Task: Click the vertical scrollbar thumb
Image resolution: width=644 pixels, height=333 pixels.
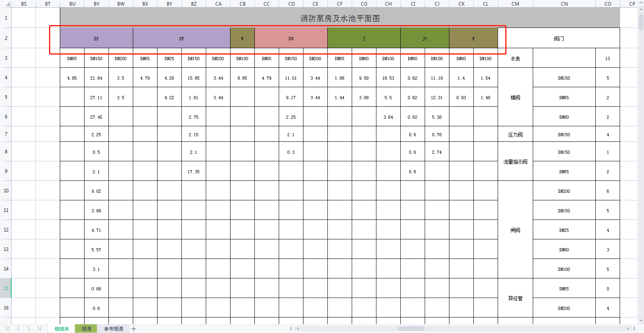Action: tap(641, 22)
